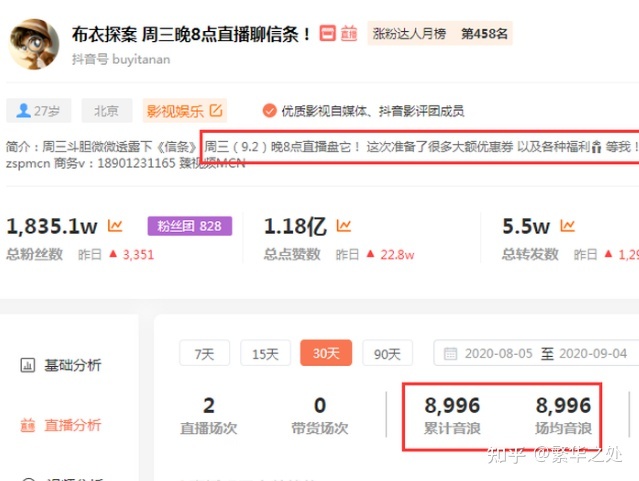Click the red shop icon beside title
Image resolution: width=639 pixels, height=481 pixels.
(x=327, y=33)
